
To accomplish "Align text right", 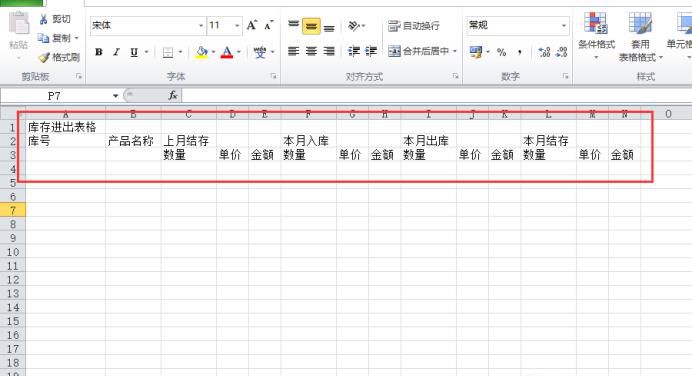I will 329,52.
